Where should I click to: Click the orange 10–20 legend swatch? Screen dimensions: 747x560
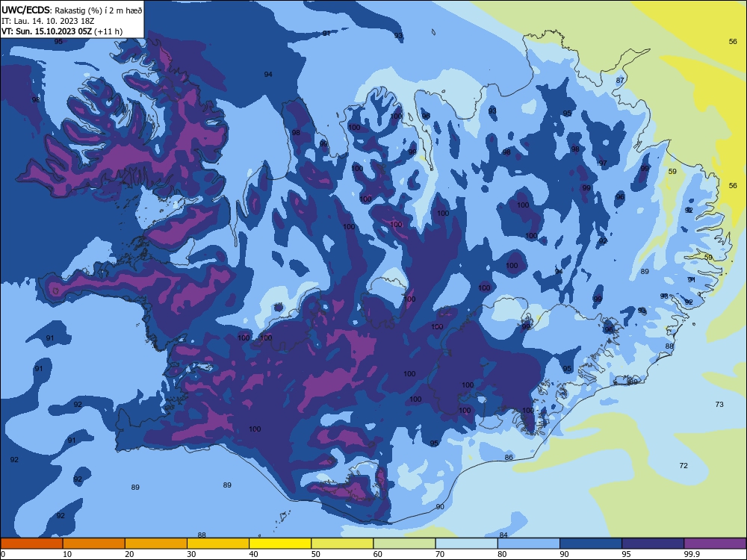(94, 544)
